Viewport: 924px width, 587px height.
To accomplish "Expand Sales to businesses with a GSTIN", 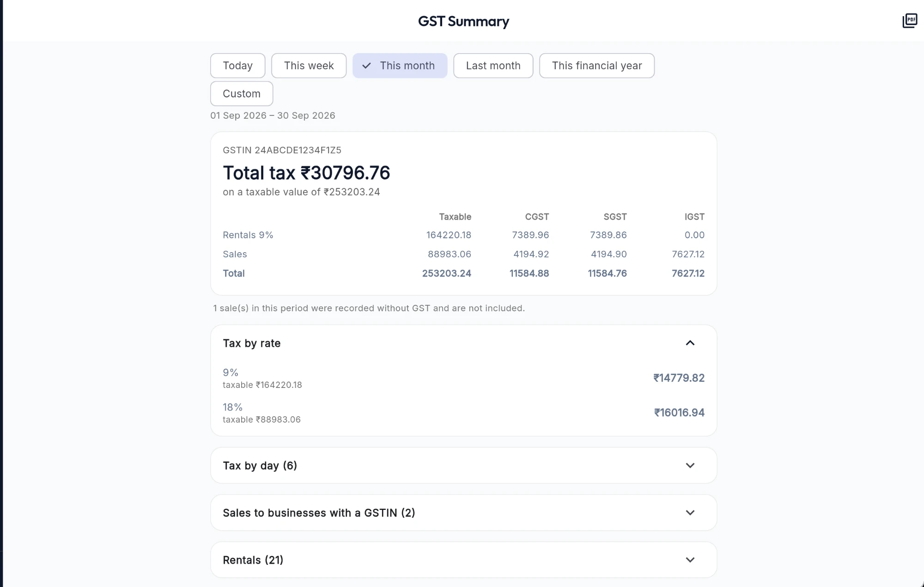I will click(463, 513).
